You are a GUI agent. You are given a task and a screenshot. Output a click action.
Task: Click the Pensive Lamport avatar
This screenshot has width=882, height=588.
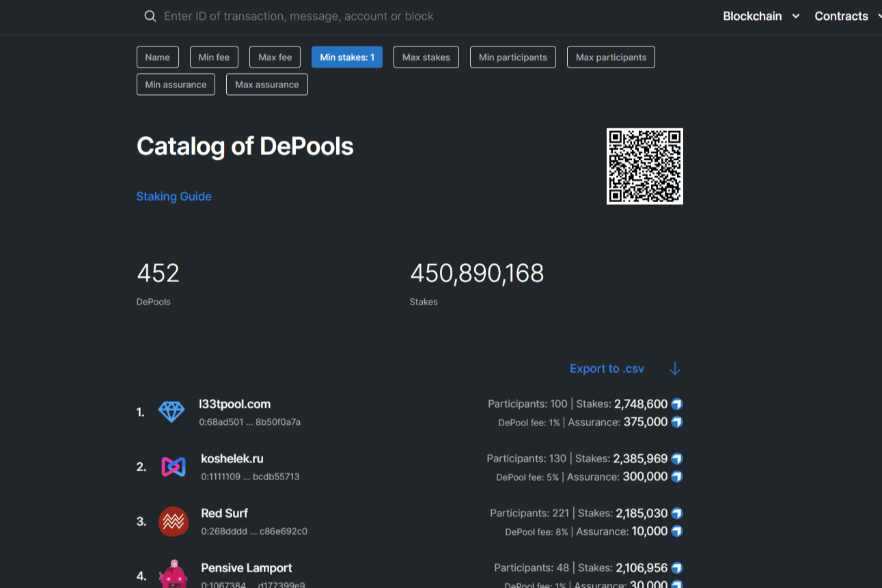point(173,574)
